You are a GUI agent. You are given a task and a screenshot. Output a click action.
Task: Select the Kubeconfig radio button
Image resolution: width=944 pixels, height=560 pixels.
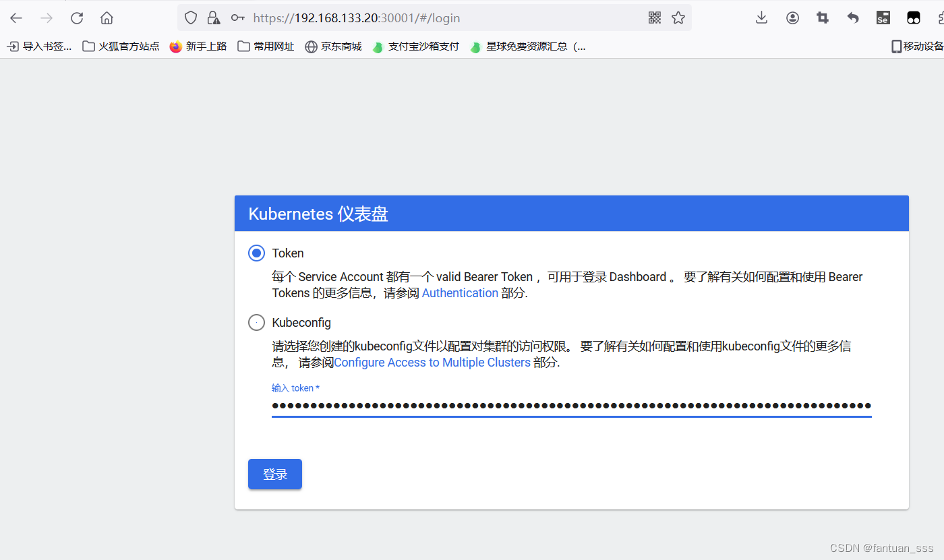coord(256,323)
